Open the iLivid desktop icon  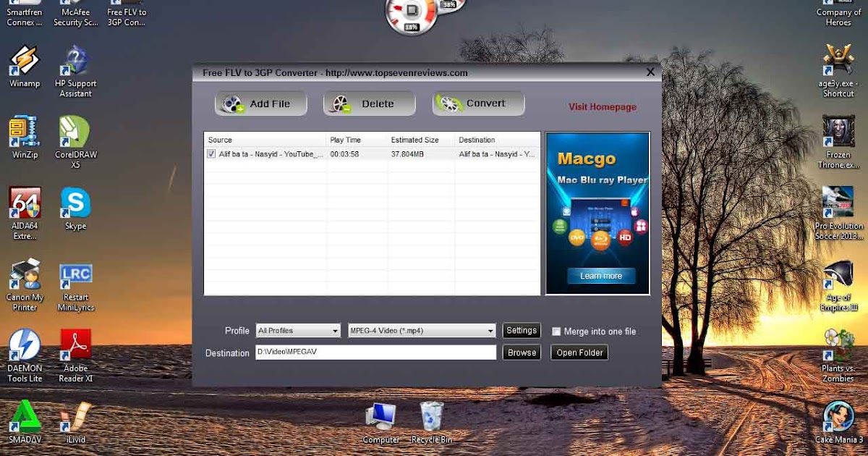[x=76, y=422]
